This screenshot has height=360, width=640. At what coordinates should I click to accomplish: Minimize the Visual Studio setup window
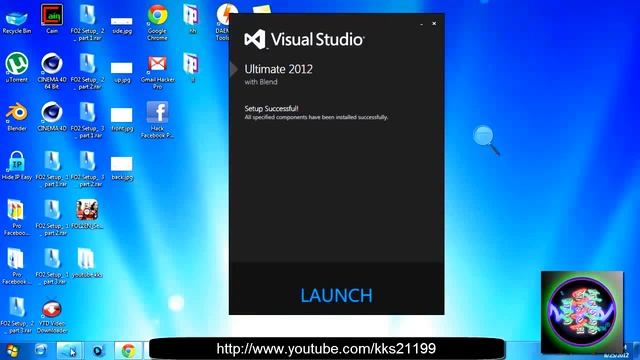coord(421,24)
